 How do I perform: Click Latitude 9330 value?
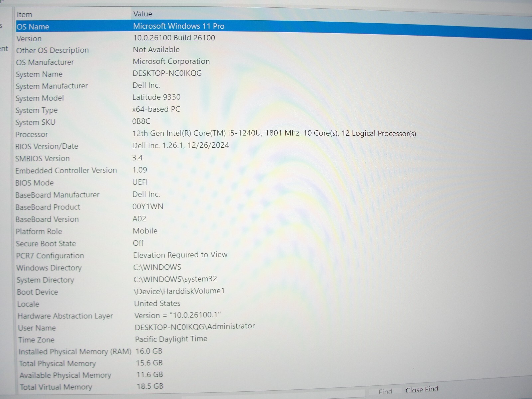pos(156,97)
